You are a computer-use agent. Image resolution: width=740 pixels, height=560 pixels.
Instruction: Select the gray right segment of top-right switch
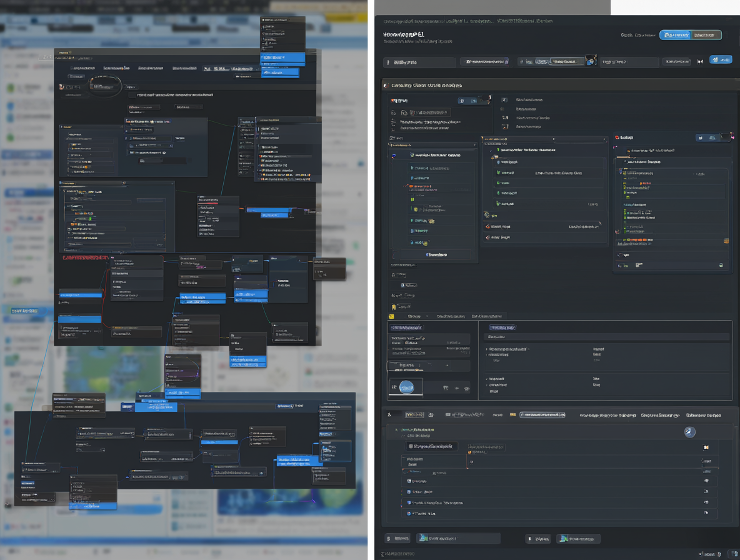pos(705,35)
